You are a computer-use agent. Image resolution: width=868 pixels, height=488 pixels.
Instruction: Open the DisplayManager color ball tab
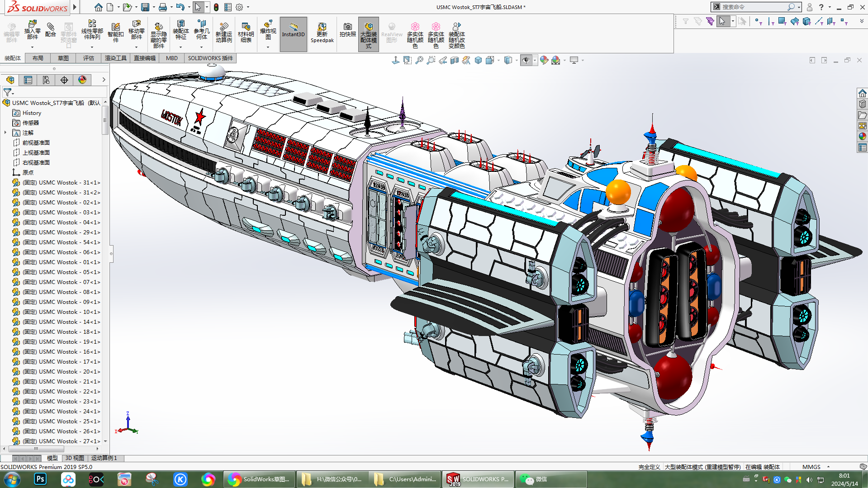pos(82,80)
